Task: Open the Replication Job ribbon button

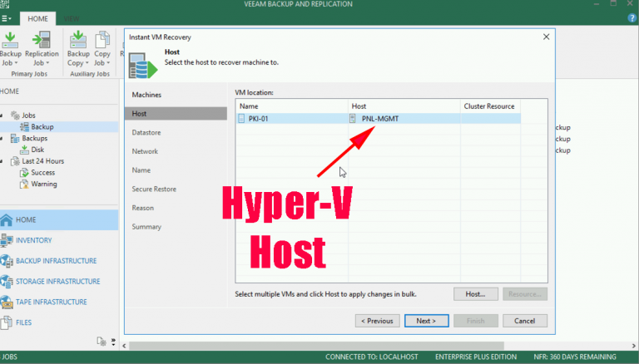Action: click(42, 49)
